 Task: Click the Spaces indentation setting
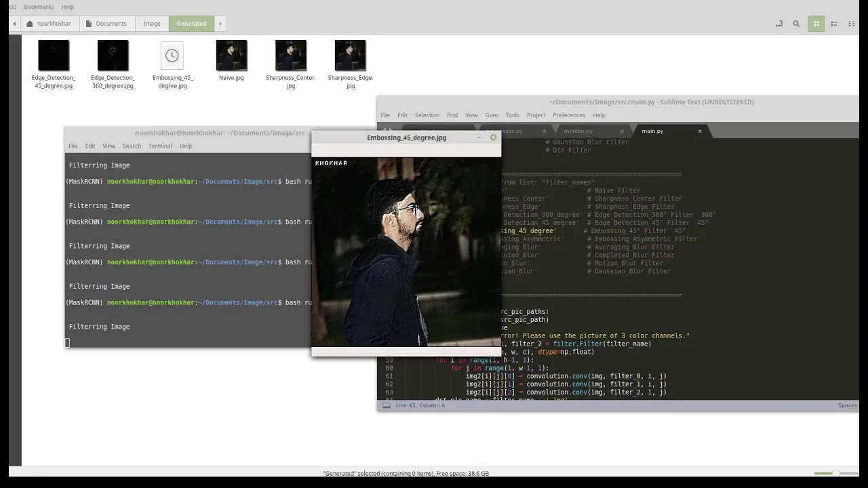(x=848, y=405)
